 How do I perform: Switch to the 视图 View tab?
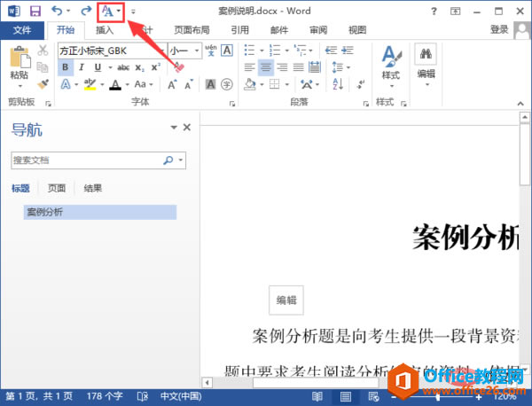(357, 30)
